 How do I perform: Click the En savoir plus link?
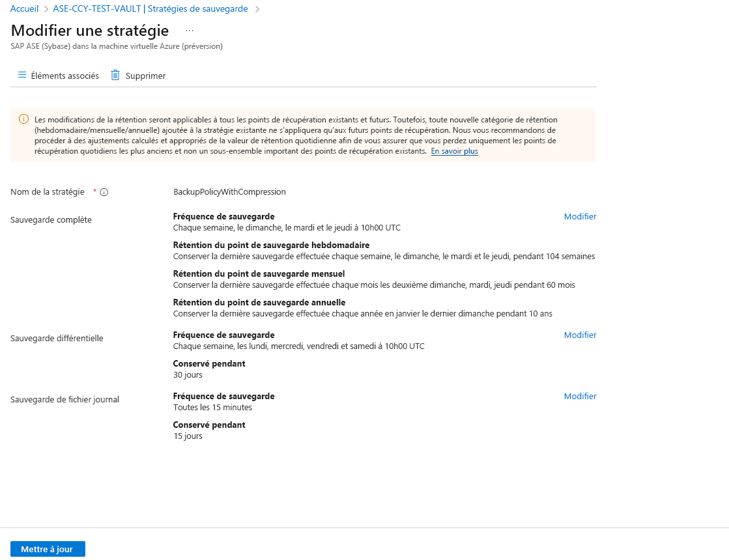(x=454, y=150)
